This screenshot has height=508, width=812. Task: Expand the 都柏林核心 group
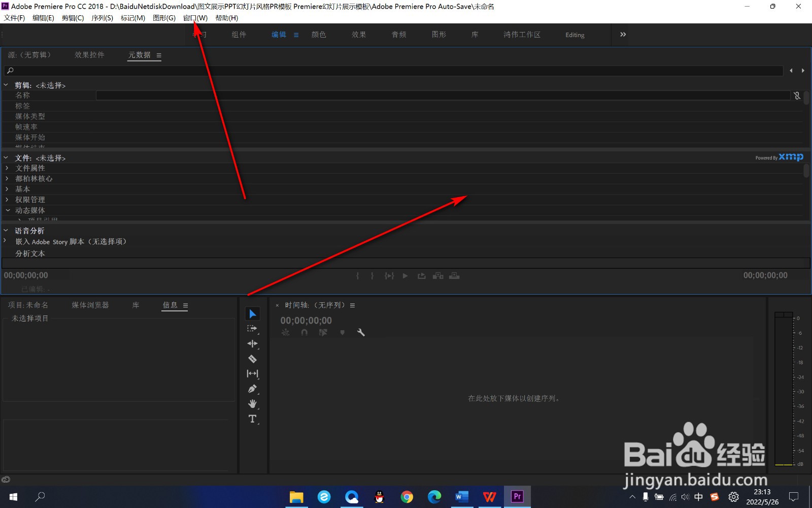click(7, 179)
